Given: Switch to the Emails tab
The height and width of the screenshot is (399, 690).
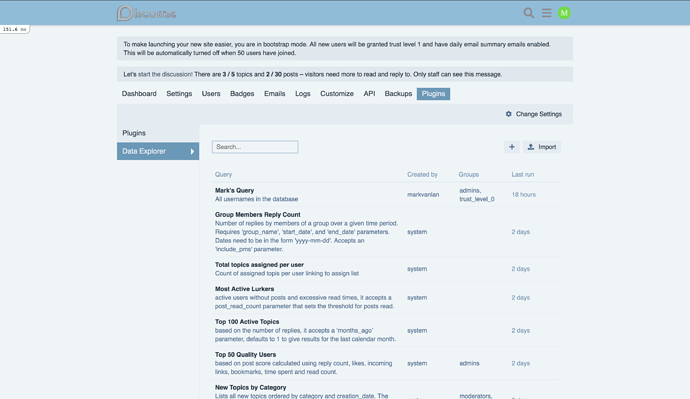Looking at the screenshot, I should [x=275, y=94].
